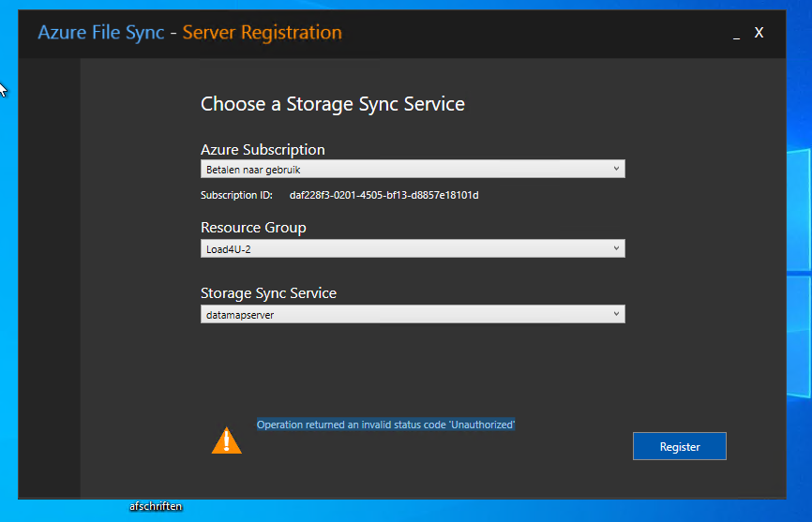Select the Unauthorized error message text
The image size is (812, 522).
385,425
